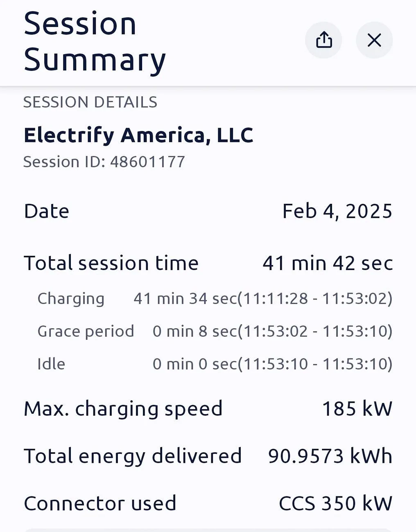Select the Feb 4, 2025 date value
The image size is (416, 532).
point(337,212)
